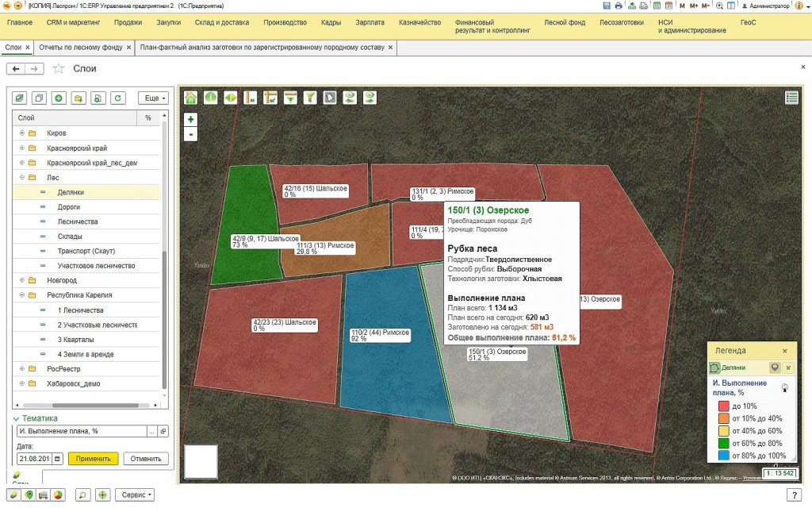Go to the previous map view (eye with left arrow)
Viewport: 812px width, 508px height.
coord(350,98)
